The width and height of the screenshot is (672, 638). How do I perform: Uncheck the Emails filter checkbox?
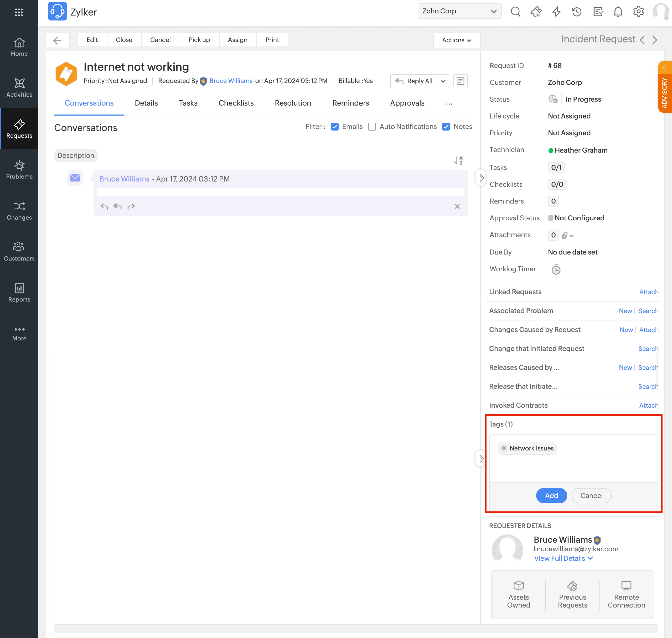pos(335,127)
